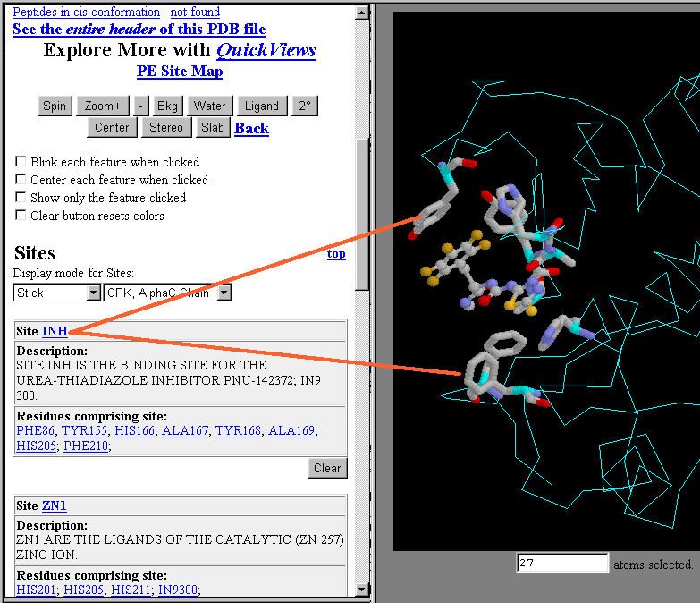Enable Blink each feature when clicked
Image resolution: width=700 pixels, height=603 pixels.
[x=21, y=162]
